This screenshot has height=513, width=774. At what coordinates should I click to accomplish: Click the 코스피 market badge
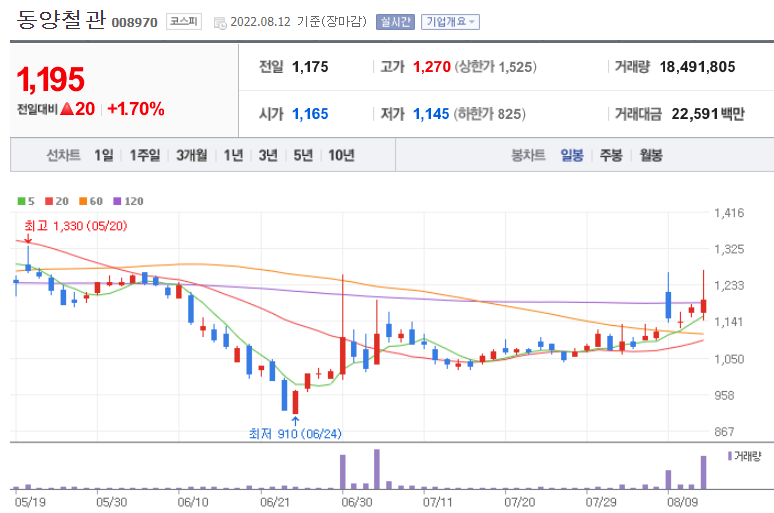(x=184, y=21)
